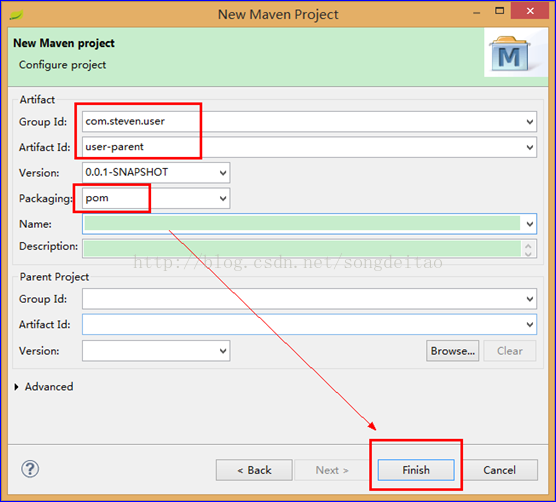Screen dimensions: 556x502
Task: Click Browse to pick a parent project
Action: click(x=452, y=351)
